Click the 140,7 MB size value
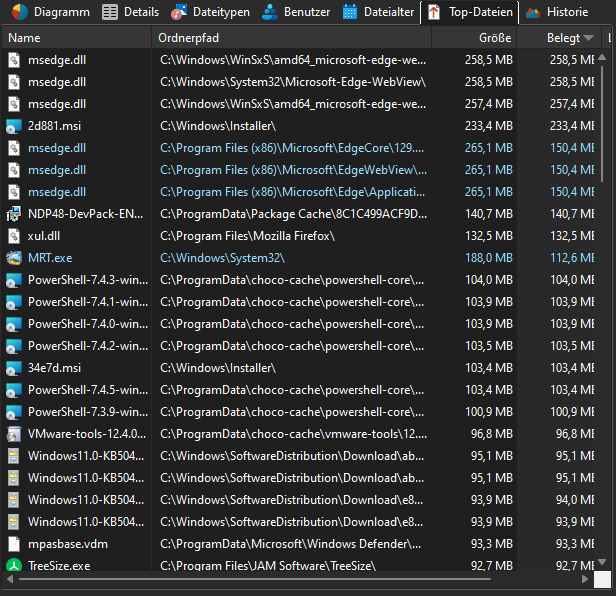 pyautogui.click(x=489, y=214)
